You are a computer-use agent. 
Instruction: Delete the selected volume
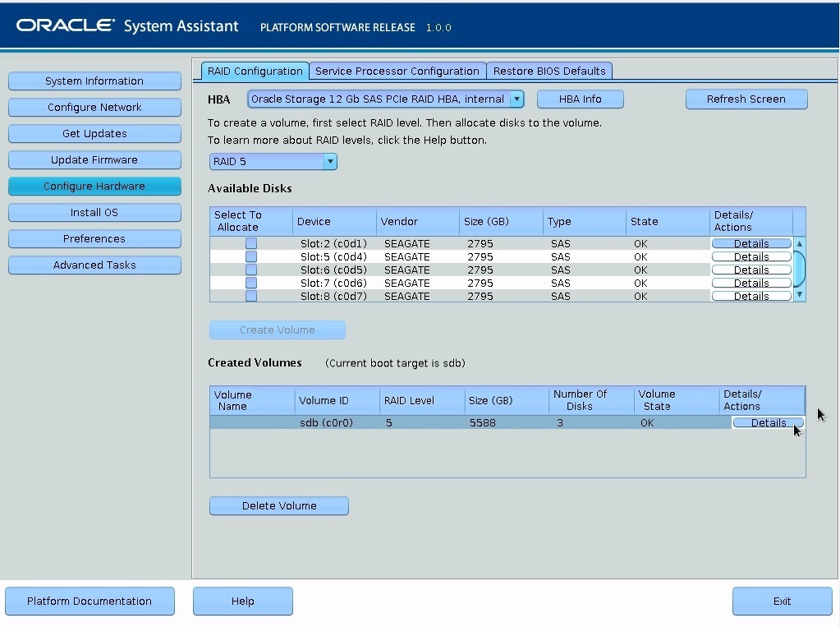pos(278,505)
